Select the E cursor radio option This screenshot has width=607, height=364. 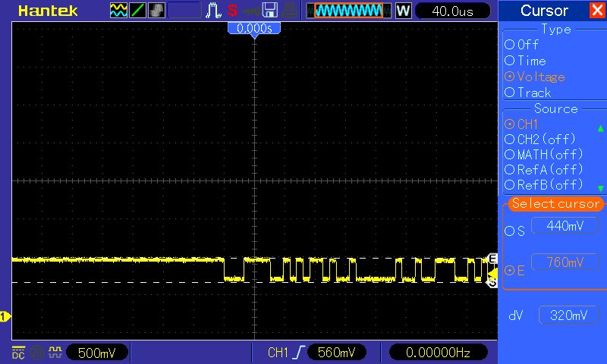tap(514, 271)
